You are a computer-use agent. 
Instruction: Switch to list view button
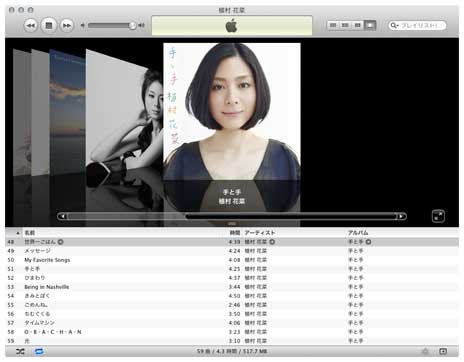(x=333, y=25)
